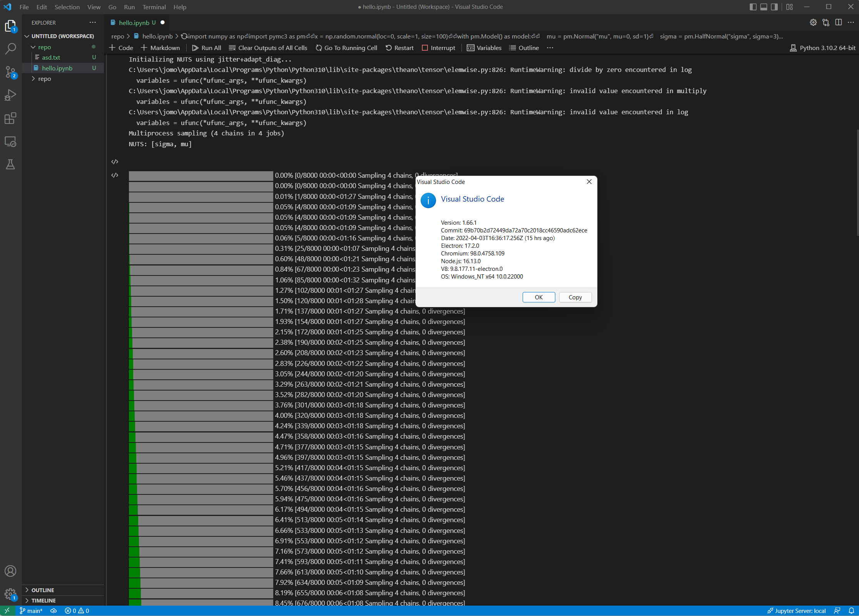Viewport: 859px width, 616px height.
Task: Open the Terminal menu
Action: coord(154,7)
